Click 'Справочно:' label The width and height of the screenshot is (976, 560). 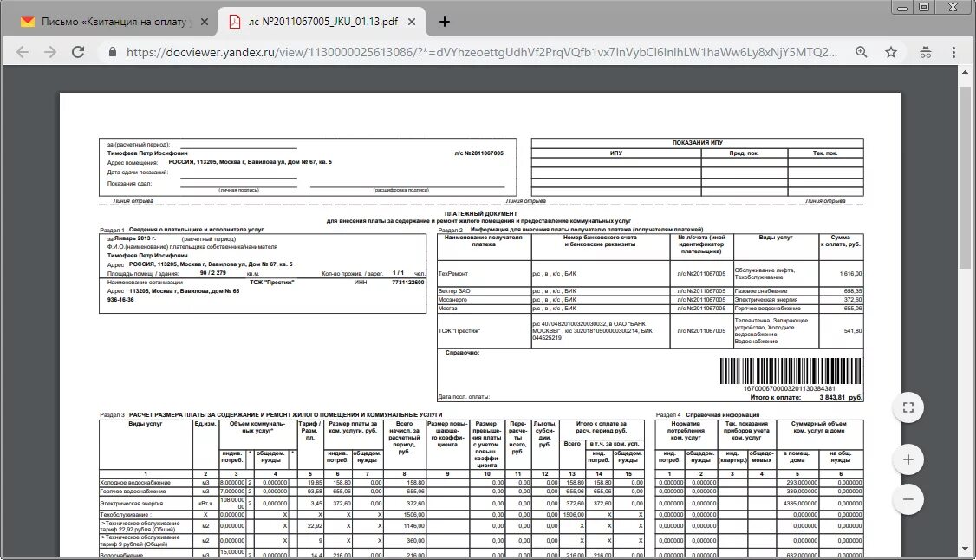(x=463, y=353)
